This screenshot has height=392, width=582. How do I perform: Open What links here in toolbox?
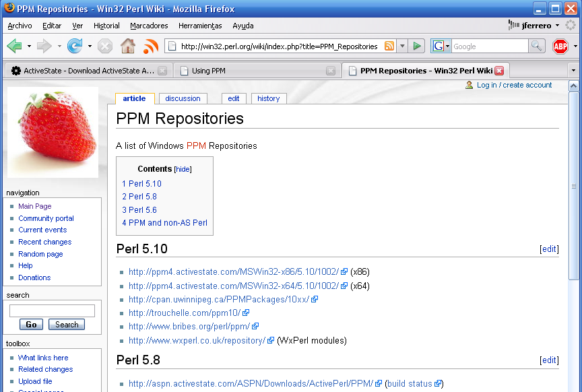click(43, 358)
